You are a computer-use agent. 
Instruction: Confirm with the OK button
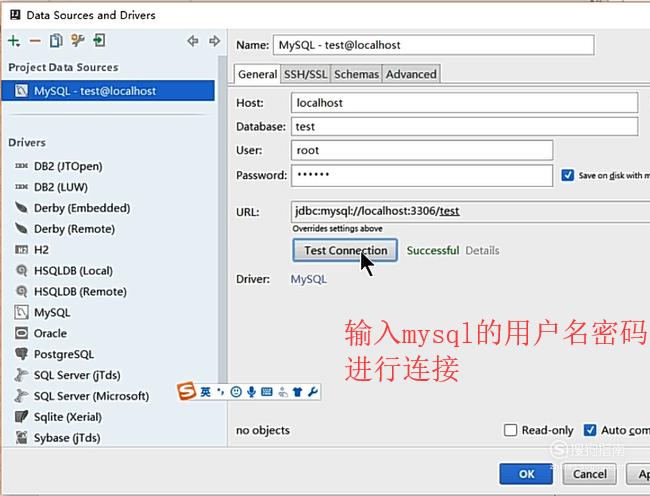pyautogui.click(x=526, y=474)
